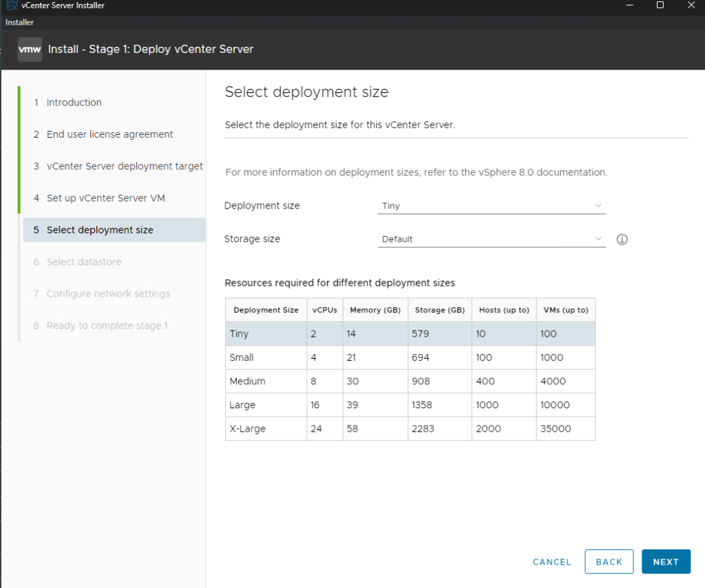Click the storage size info icon

(x=622, y=240)
